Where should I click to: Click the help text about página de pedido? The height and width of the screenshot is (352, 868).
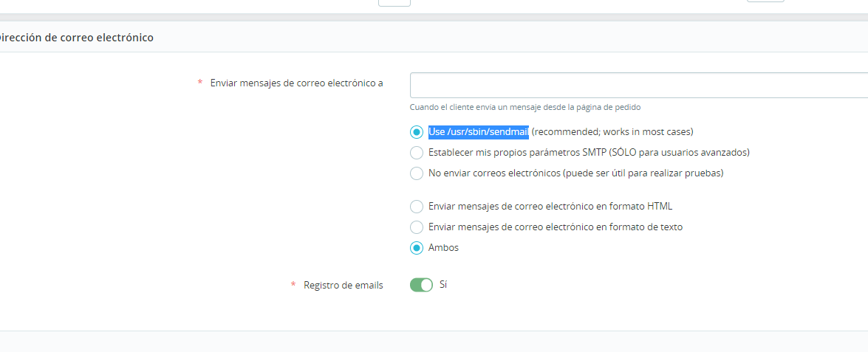(x=525, y=107)
